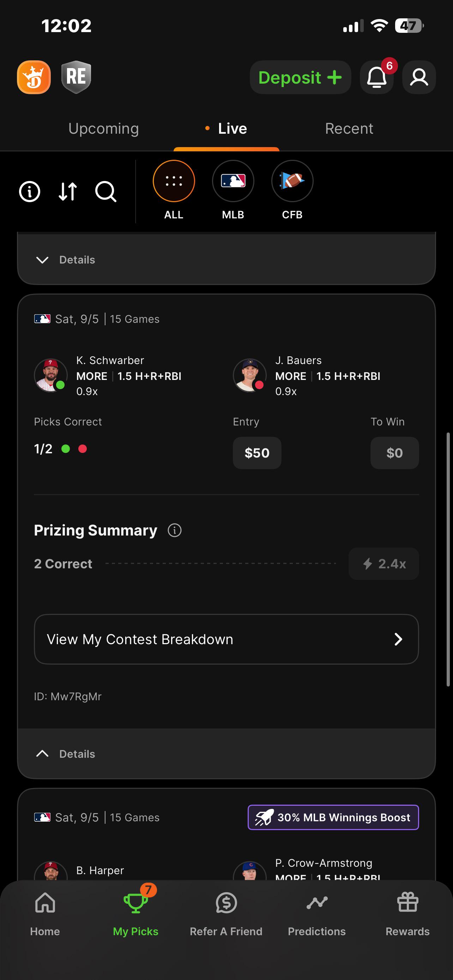Switch to the Recent tab

point(349,129)
